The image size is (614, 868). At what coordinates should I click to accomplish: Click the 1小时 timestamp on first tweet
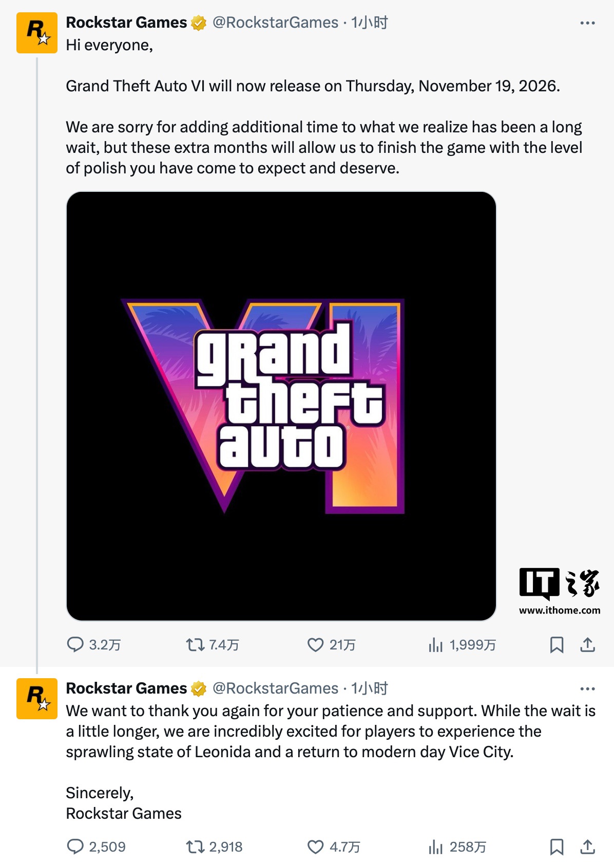[373, 22]
